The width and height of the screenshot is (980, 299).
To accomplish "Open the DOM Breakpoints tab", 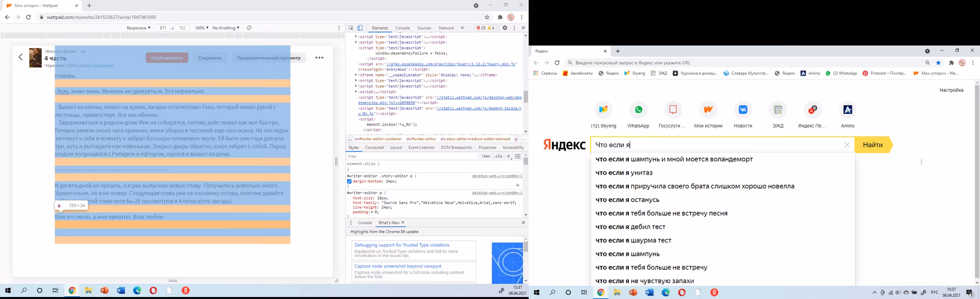I will [456, 147].
